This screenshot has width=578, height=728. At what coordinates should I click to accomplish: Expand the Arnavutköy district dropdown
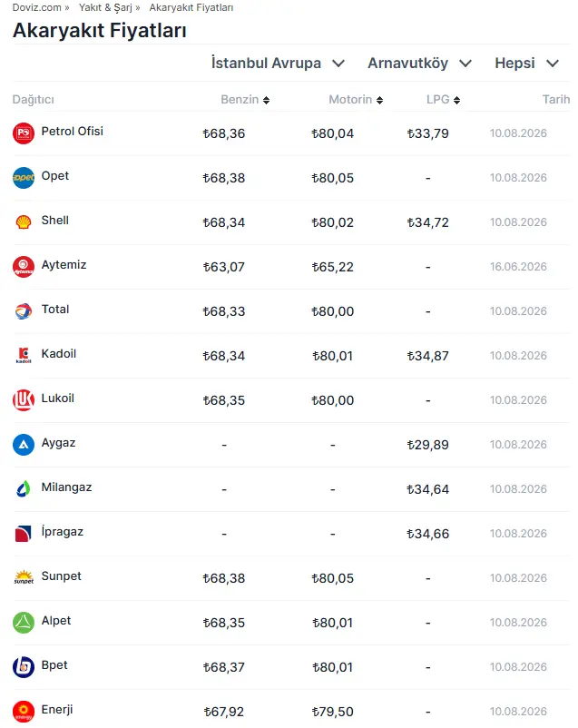(420, 64)
